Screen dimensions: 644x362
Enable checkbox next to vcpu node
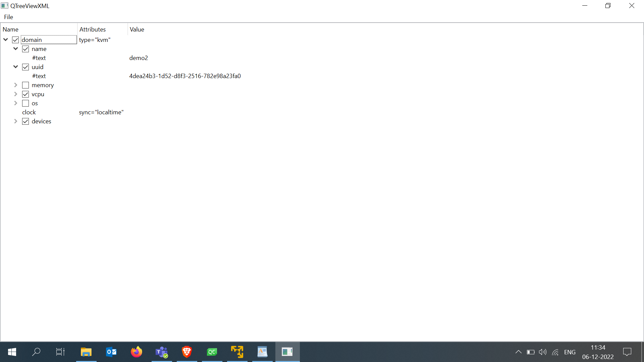25,94
